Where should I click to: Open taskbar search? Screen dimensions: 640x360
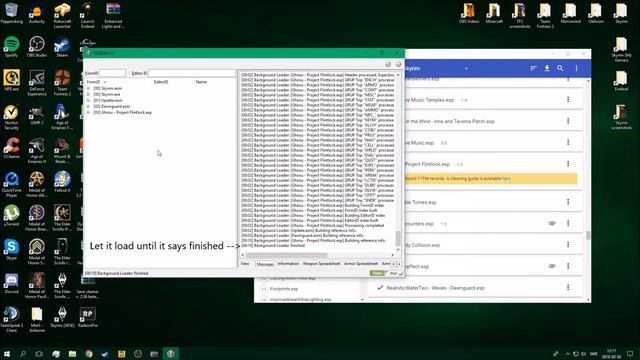[23, 353]
